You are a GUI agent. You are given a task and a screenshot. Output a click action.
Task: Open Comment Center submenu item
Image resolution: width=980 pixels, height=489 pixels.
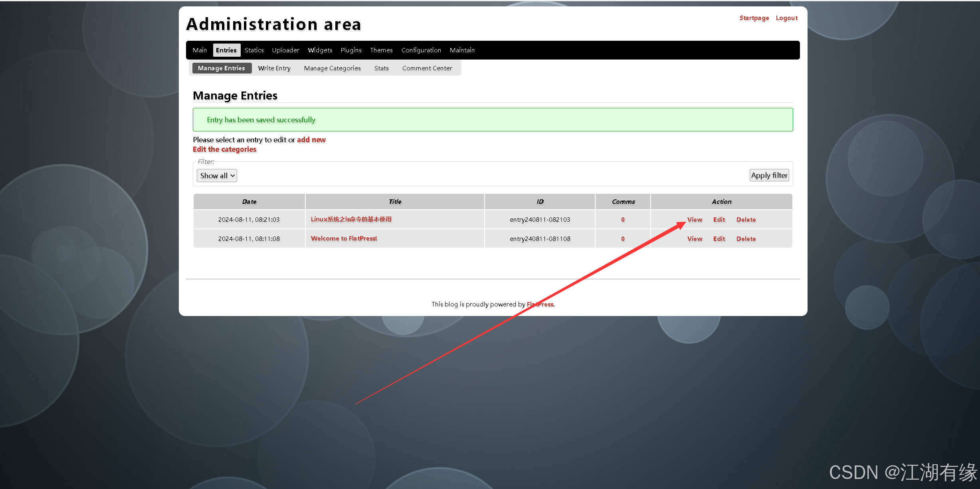[x=427, y=68]
